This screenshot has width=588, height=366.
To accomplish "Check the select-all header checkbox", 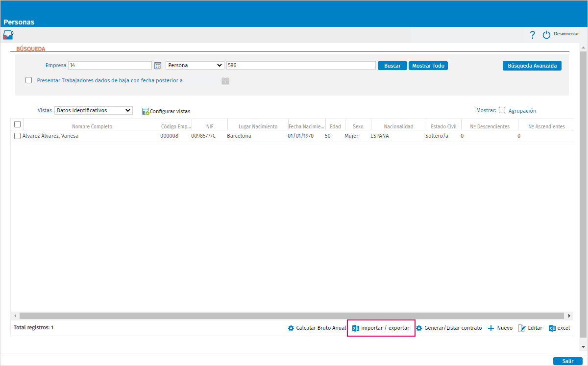I will click(18, 124).
